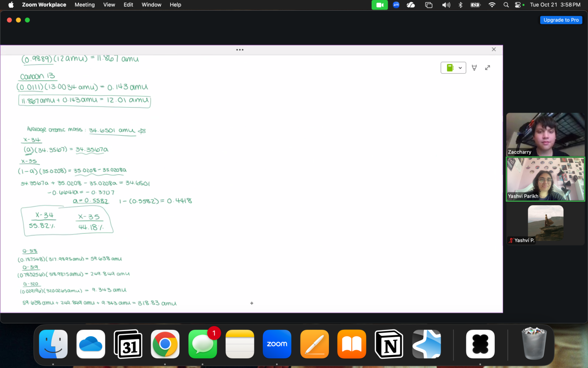Open the green notebook dropdown
Viewport: 588px width, 368px height.
(453, 68)
